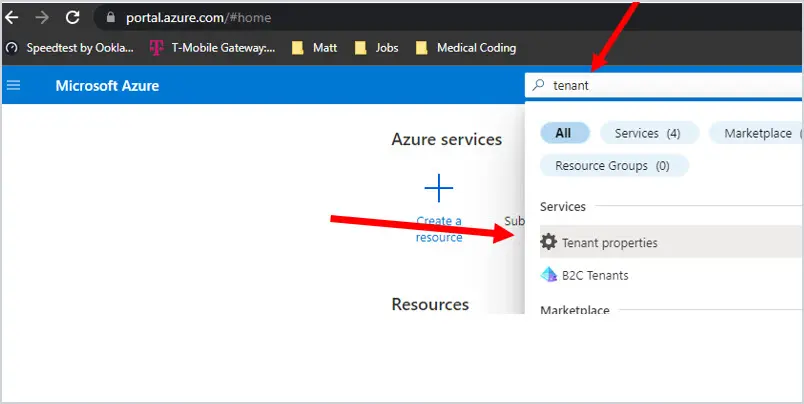
Task: Open the Speedtest by Ookla bookmark
Action: [x=70, y=48]
